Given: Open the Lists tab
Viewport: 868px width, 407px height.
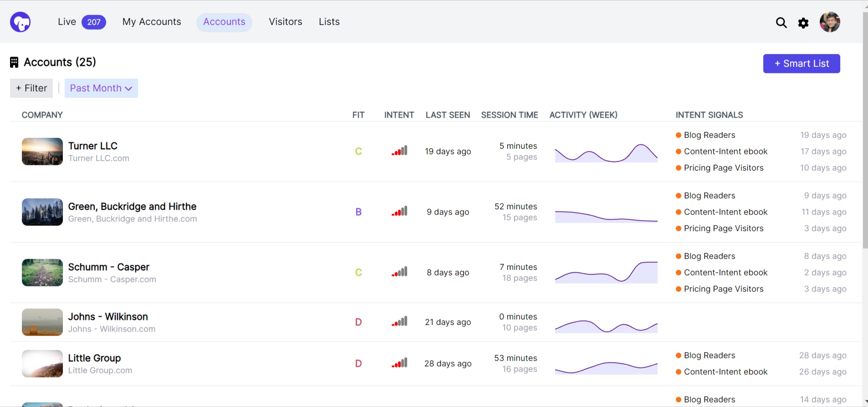Looking at the screenshot, I should pyautogui.click(x=329, y=22).
